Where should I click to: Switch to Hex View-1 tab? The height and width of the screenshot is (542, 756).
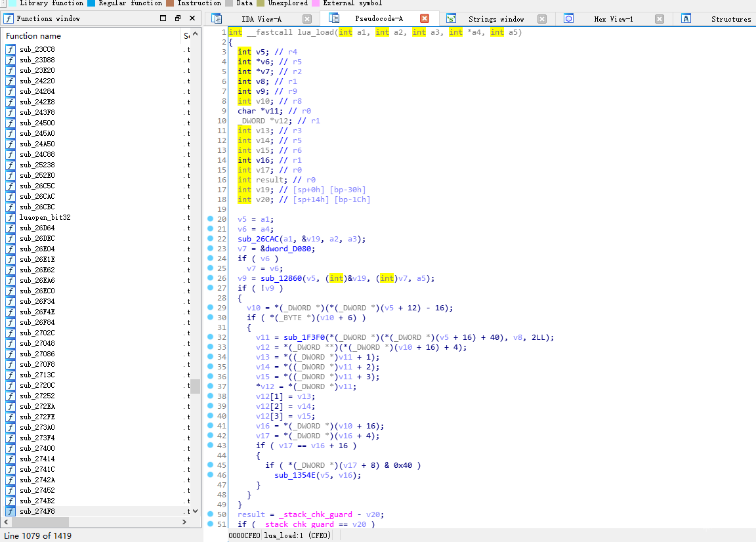pos(614,19)
